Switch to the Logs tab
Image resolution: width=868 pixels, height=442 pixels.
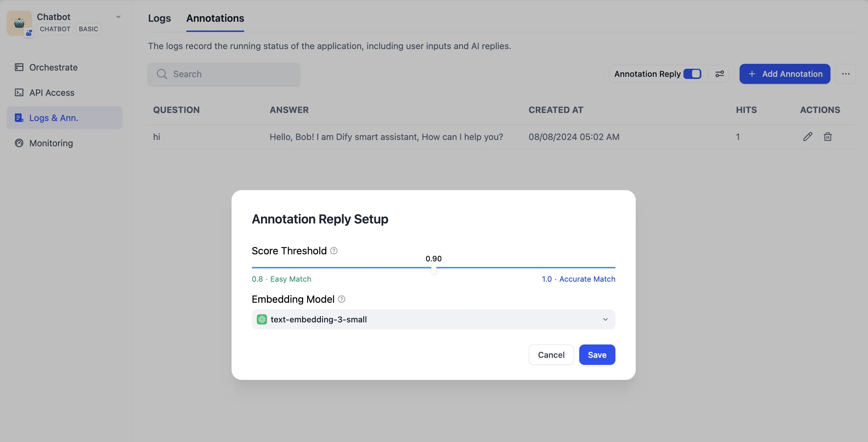(x=159, y=18)
